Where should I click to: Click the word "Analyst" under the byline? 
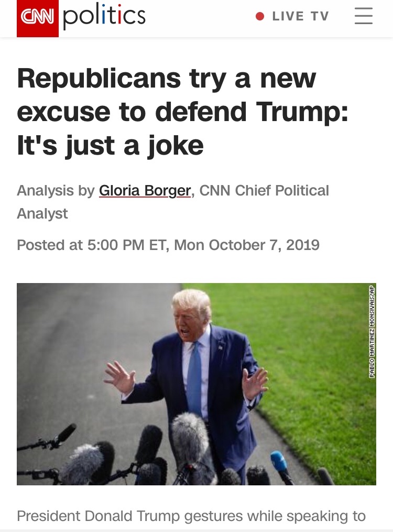42,213
